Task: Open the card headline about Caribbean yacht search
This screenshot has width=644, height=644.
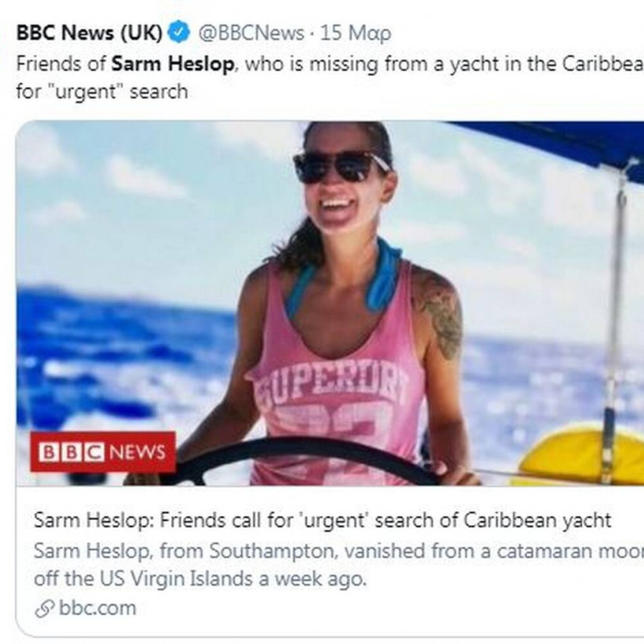Action: pos(322,521)
